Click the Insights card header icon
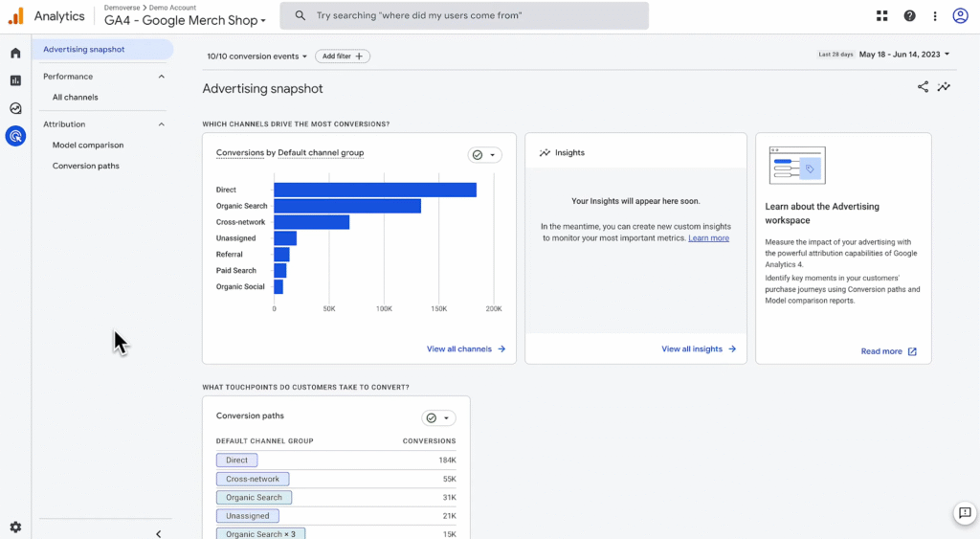The height and width of the screenshot is (539, 980). point(545,152)
